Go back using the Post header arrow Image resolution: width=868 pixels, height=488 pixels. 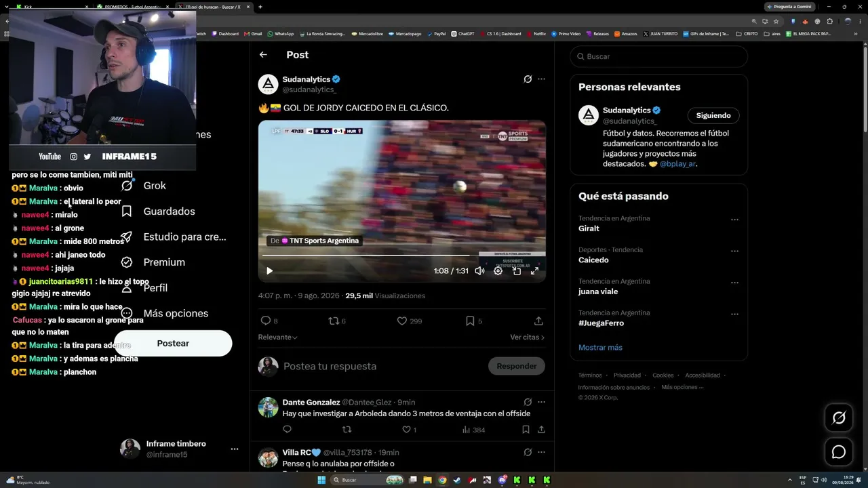coord(263,55)
